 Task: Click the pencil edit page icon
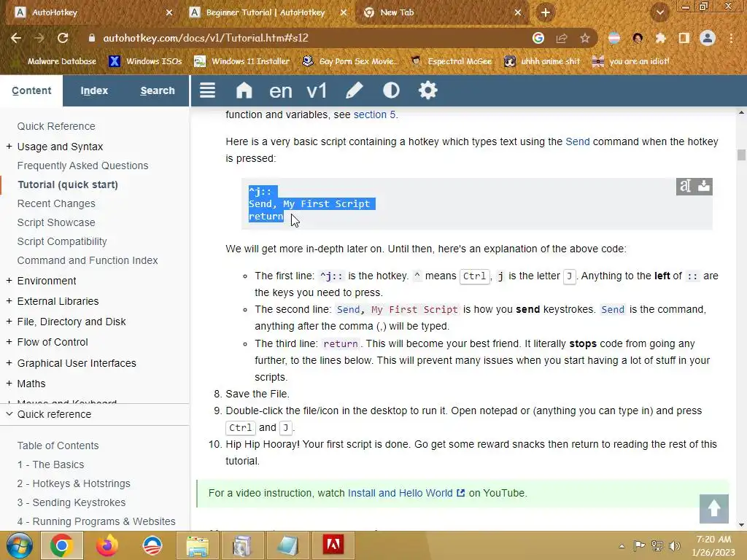coord(354,90)
